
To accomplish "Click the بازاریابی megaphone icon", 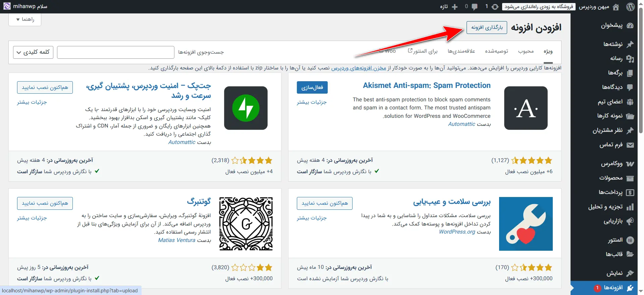I will click(630, 221).
